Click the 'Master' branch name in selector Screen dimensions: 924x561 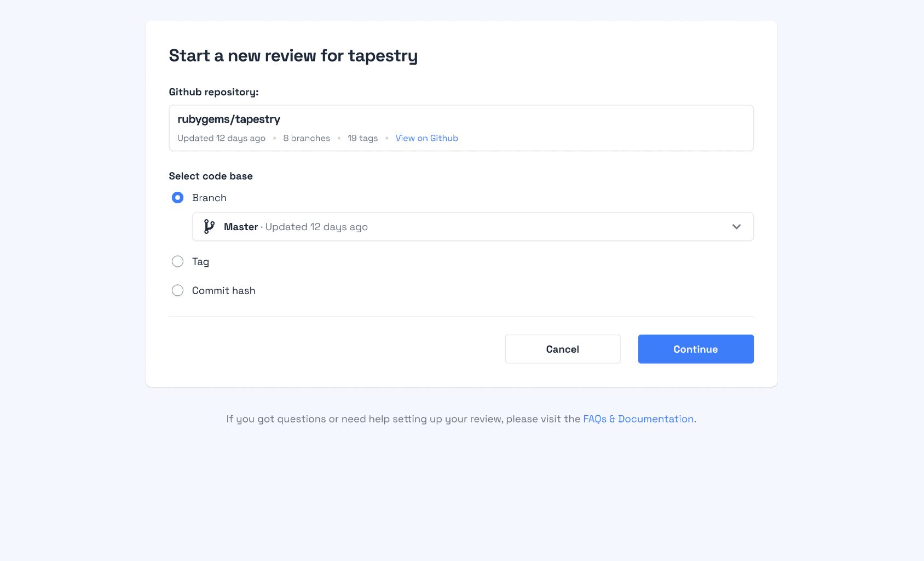point(241,227)
